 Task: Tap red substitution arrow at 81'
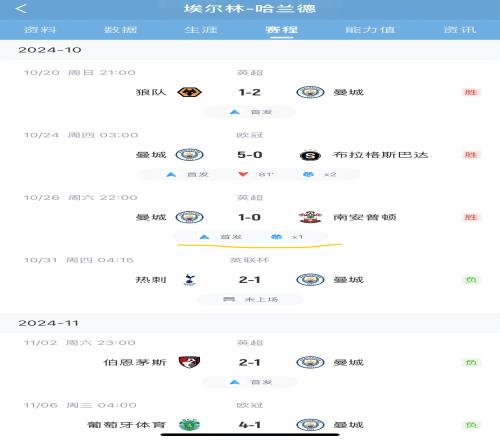coord(243,174)
